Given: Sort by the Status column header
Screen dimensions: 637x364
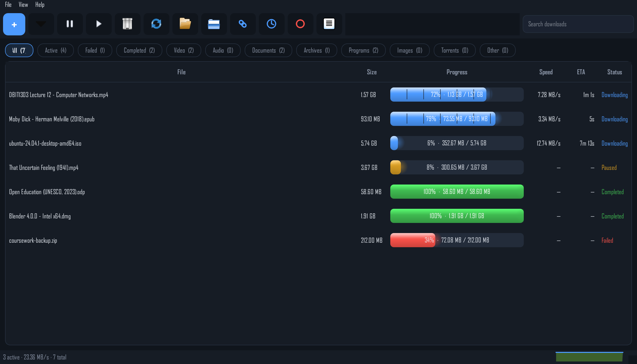Looking at the screenshot, I should pos(615,72).
